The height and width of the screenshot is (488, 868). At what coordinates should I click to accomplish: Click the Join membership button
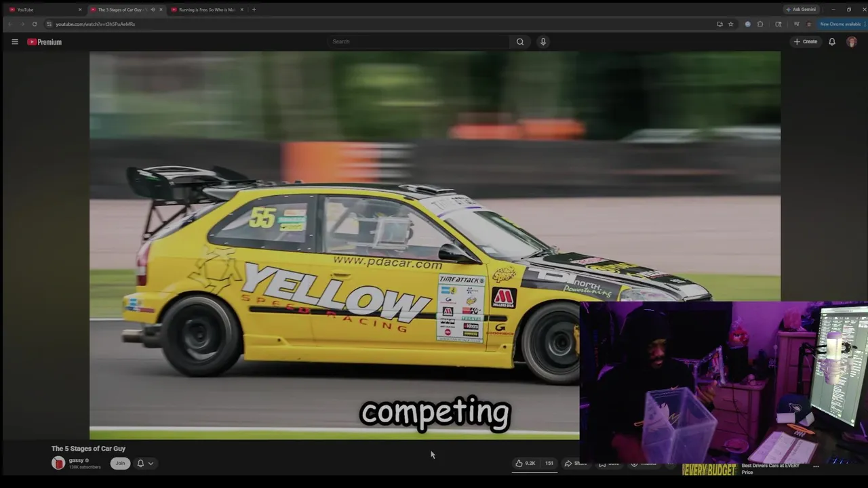click(x=120, y=463)
